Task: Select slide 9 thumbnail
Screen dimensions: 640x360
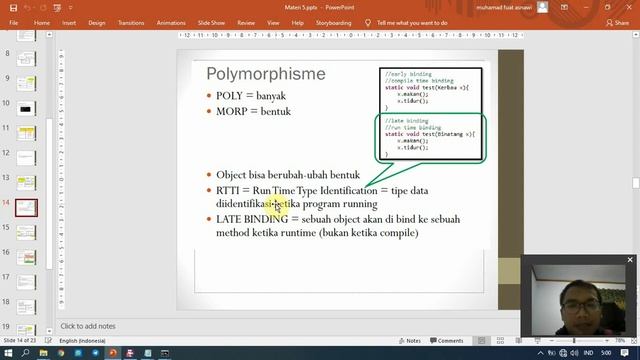Action: pos(26,84)
